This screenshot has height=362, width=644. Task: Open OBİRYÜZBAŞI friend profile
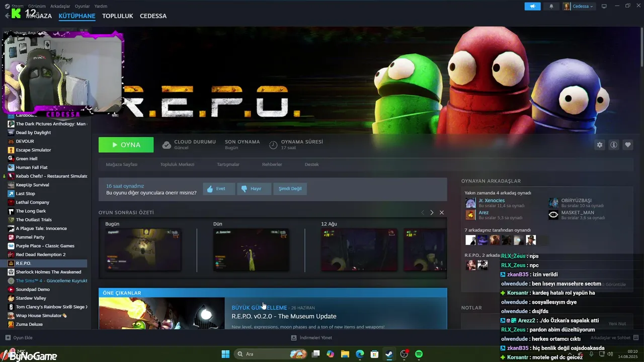tap(576, 201)
